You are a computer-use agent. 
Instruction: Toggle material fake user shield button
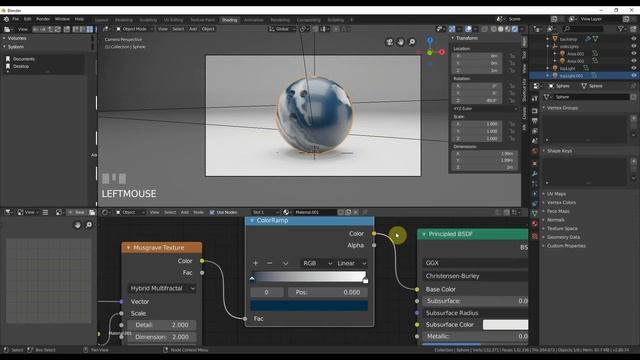coord(341,212)
